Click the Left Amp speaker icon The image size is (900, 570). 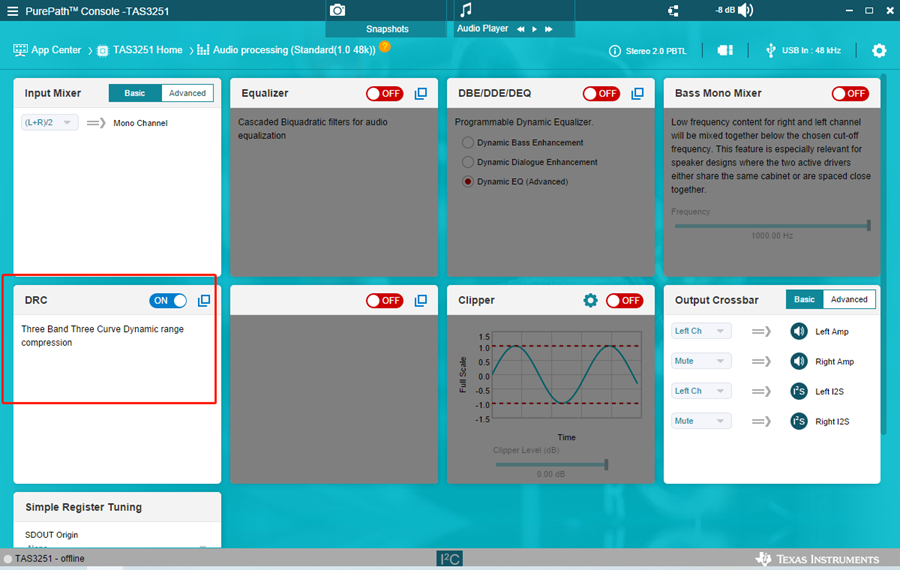pos(799,331)
